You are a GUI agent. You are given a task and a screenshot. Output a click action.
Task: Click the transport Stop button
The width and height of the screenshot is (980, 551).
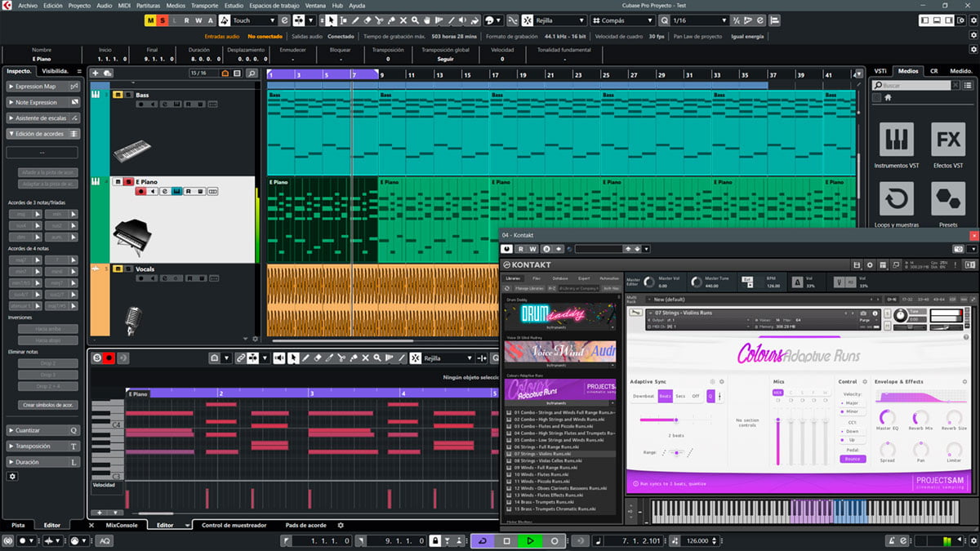click(x=506, y=540)
